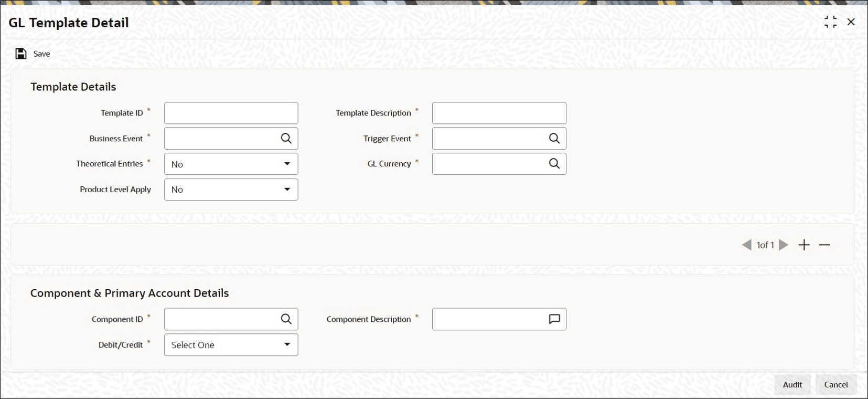
Task: Open Business Event search lookup
Action: [286, 139]
